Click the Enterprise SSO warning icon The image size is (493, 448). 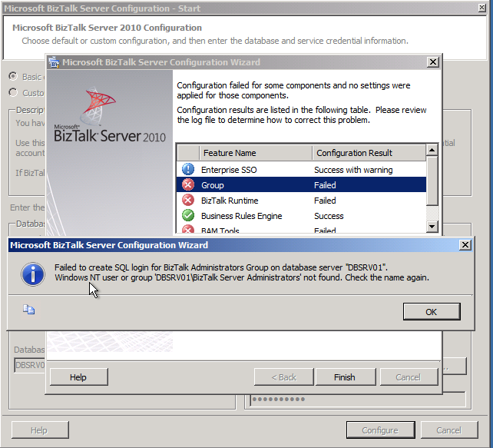click(188, 170)
